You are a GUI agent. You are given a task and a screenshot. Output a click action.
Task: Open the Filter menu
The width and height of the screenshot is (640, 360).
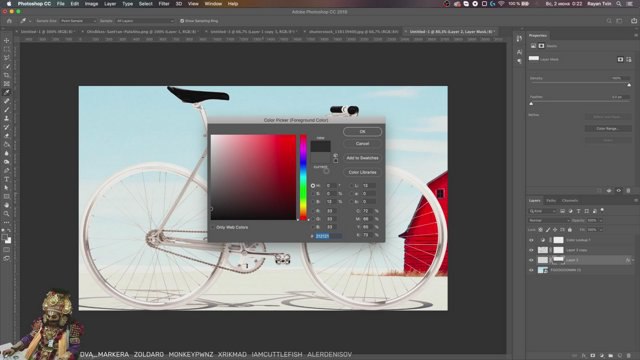pyautogui.click(x=164, y=4)
